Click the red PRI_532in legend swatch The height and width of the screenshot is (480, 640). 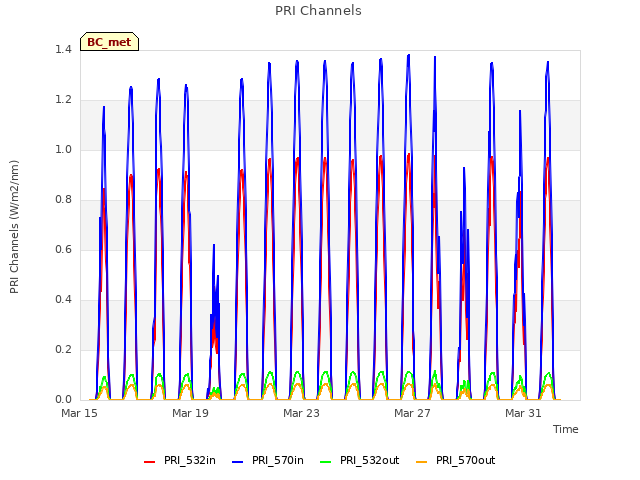coord(150,462)
